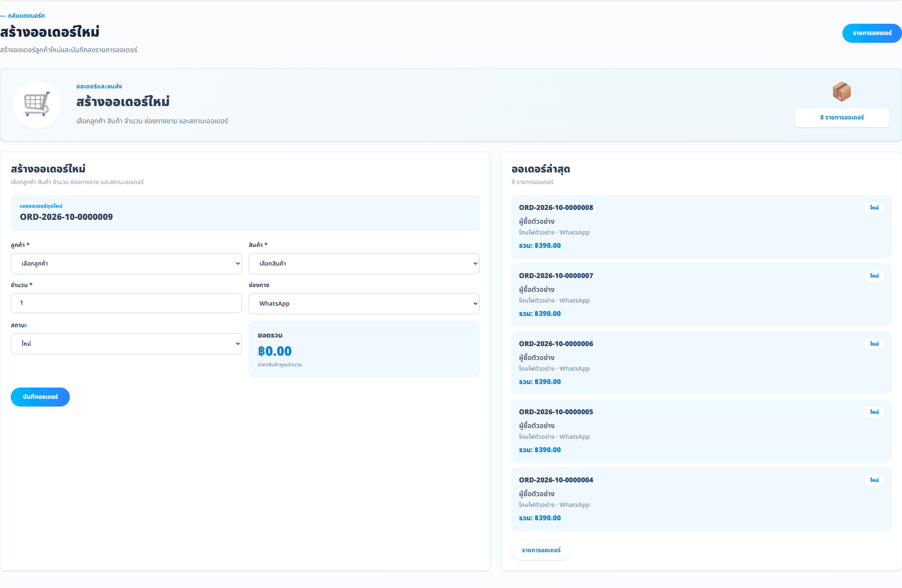
Task: Click new order number ORD-2026-10-0000009
Action: 66,217
